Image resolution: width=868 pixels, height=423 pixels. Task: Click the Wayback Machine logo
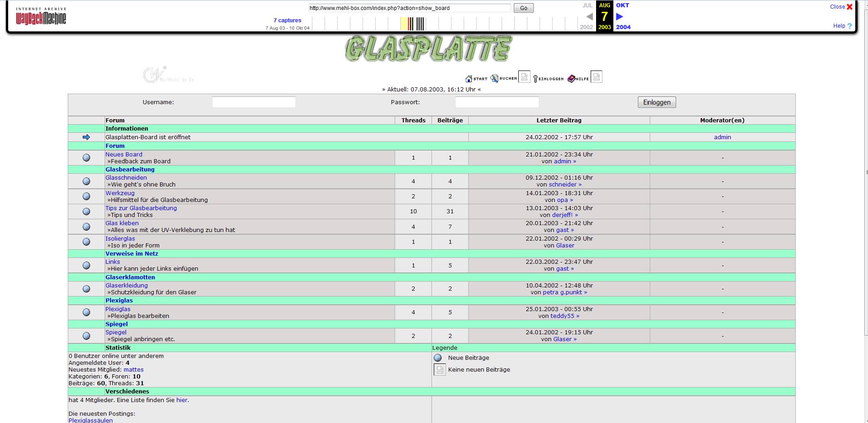pyautogui.click(x=41, y=16)
